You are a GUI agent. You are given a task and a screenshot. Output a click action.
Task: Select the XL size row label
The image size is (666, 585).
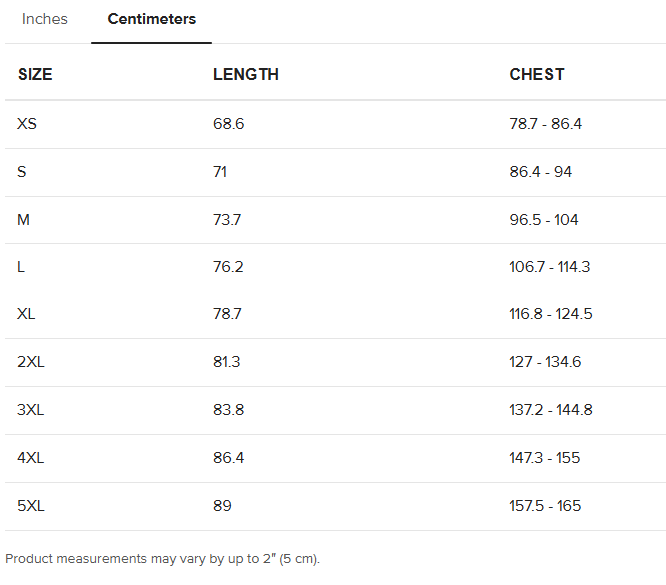tap(26, 314)
